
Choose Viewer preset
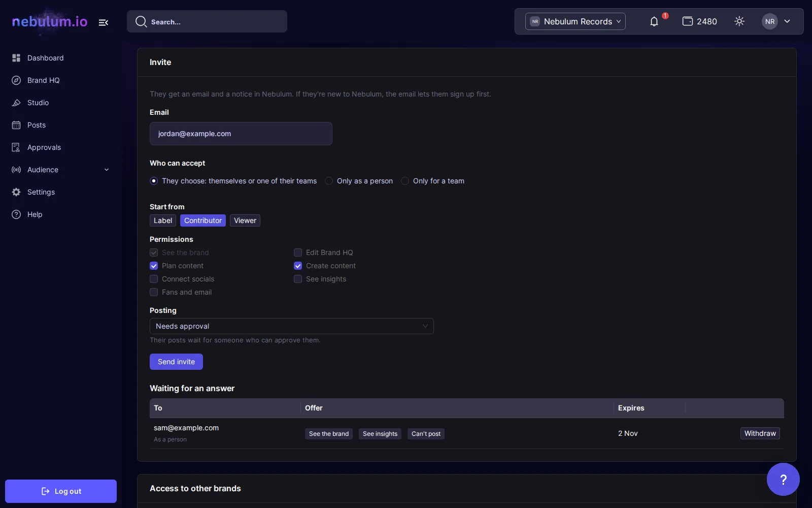click(x=245, y=220)
